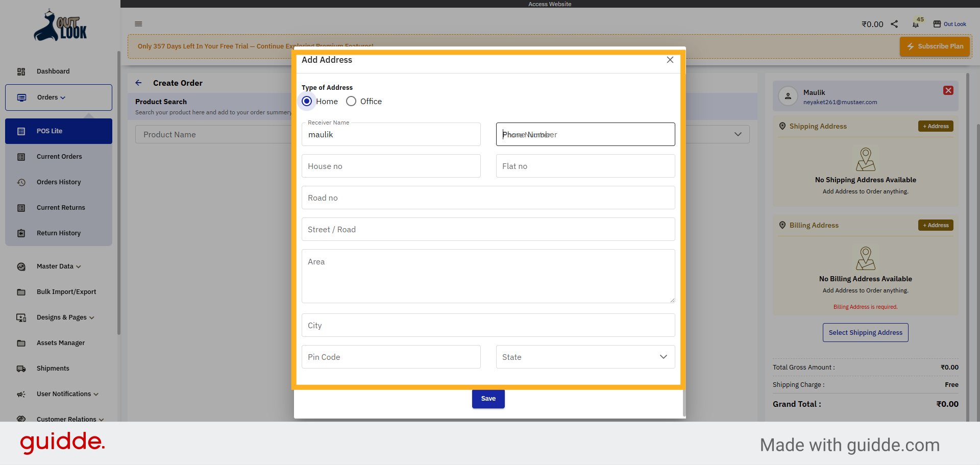Open the notifications bell with 45 alerts
This screenshot has height=465, width=980.
916,23
